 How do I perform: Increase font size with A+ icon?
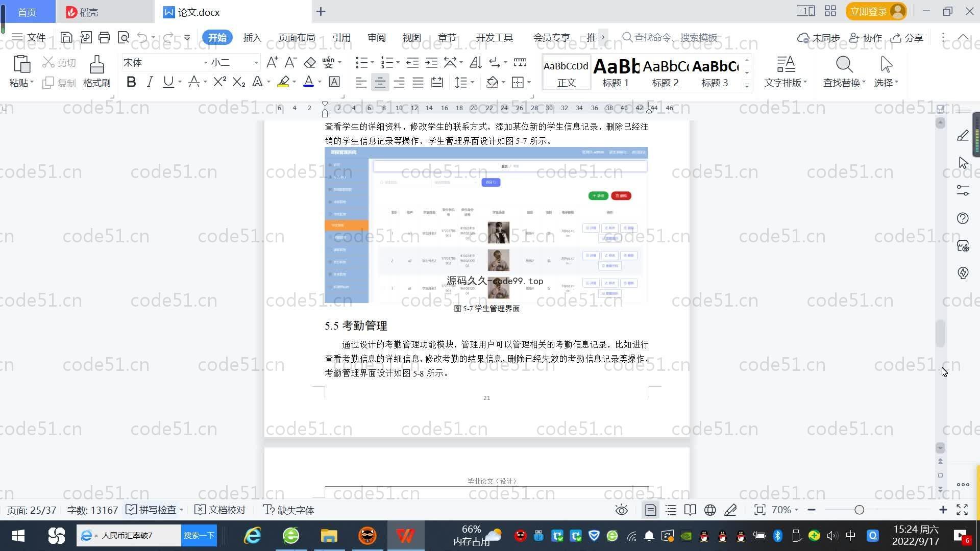pyautogui.click(x=272, y=63)
